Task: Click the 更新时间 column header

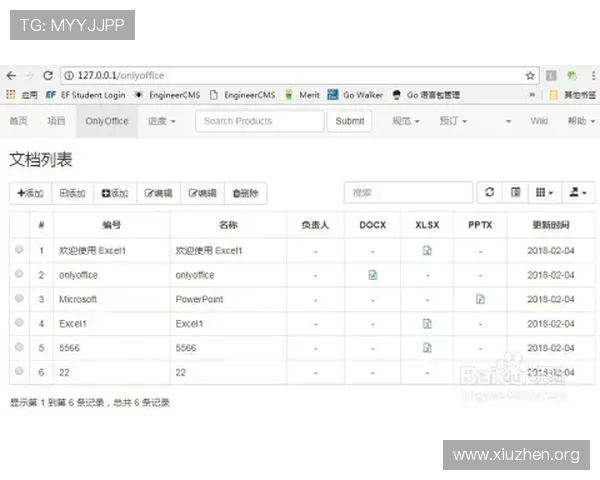Action: coord(551,225)
